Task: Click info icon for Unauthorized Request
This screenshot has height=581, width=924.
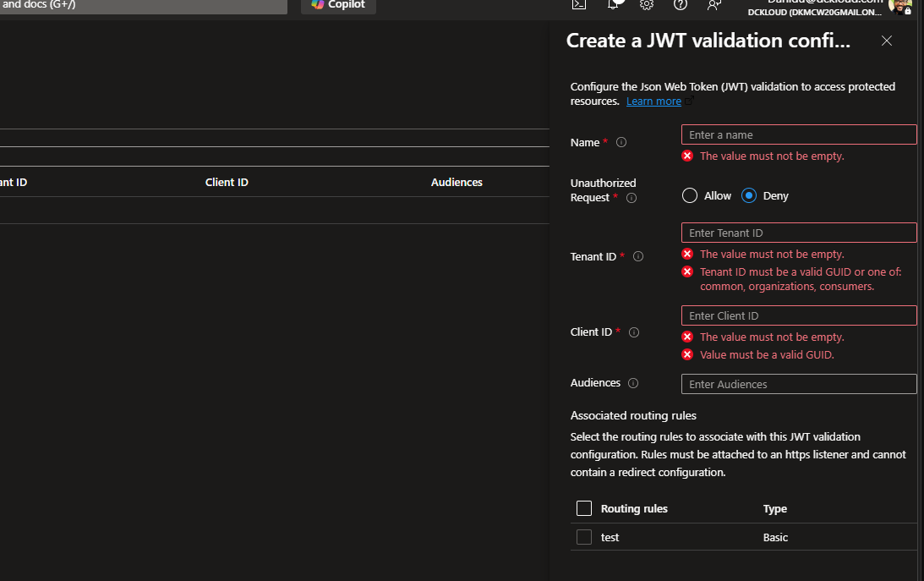Action: pos(631,198)
